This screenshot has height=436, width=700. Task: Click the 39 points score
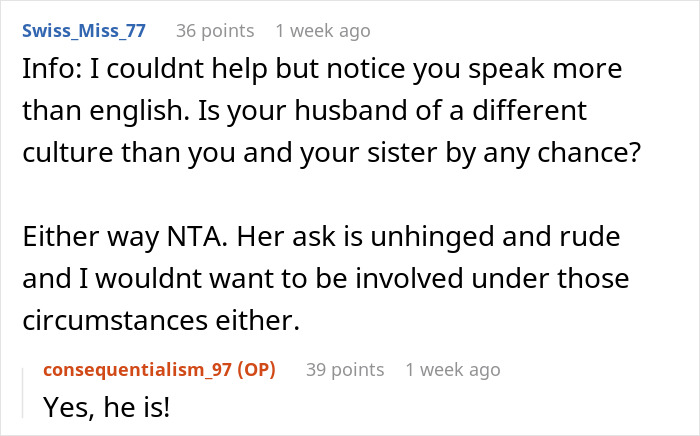pyautogui.click(x=345, y=369)
